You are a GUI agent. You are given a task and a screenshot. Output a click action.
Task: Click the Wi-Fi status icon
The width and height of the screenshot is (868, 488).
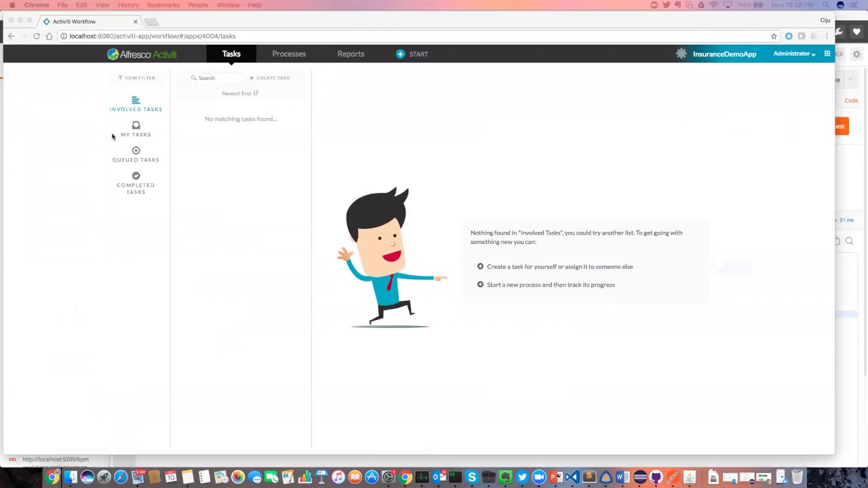pos(713,5)
